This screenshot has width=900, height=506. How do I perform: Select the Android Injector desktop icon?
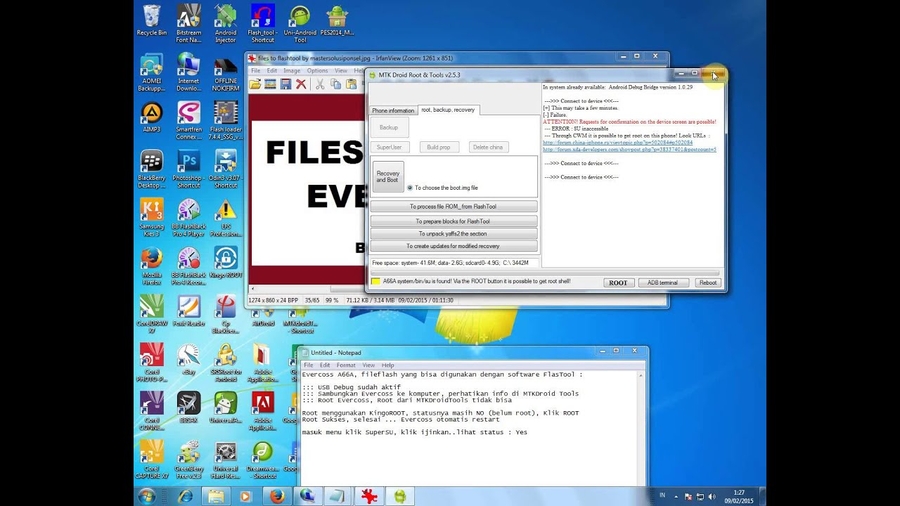(x=226, y=24)
